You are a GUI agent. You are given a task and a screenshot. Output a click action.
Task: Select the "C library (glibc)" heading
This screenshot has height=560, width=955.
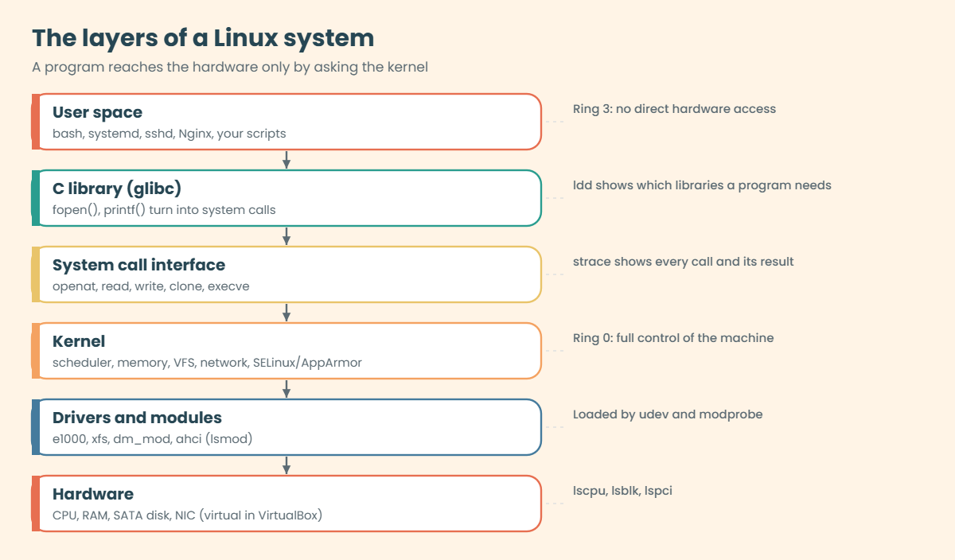(117, 189)
